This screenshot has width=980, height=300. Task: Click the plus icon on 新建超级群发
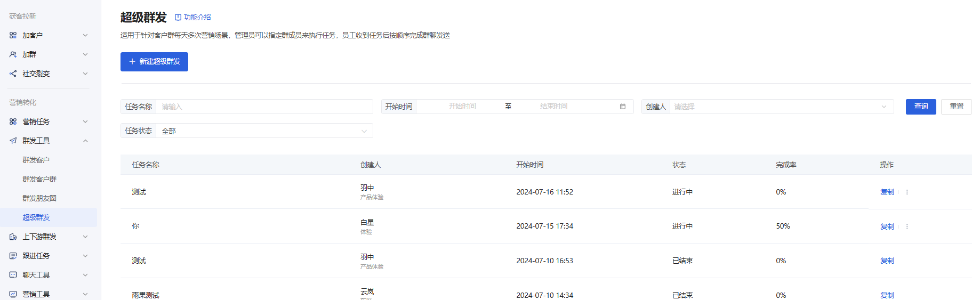click(x=132, y=62)
